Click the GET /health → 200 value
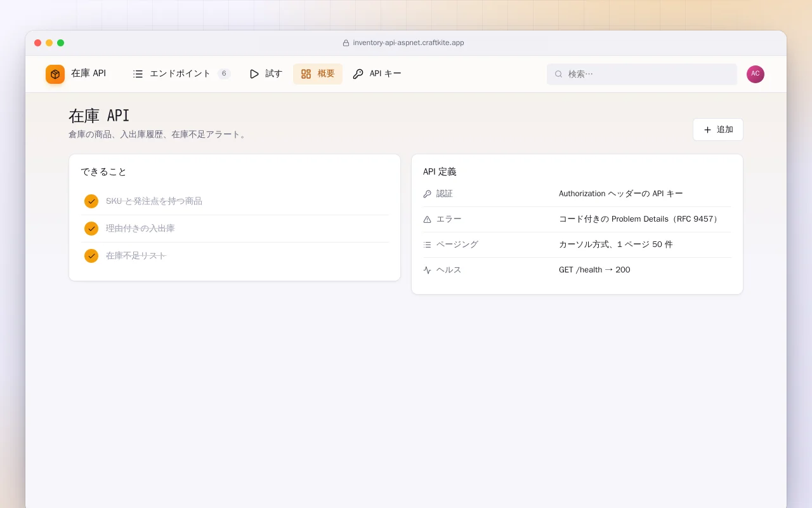The image size is (812, 508). pos(594,270)
